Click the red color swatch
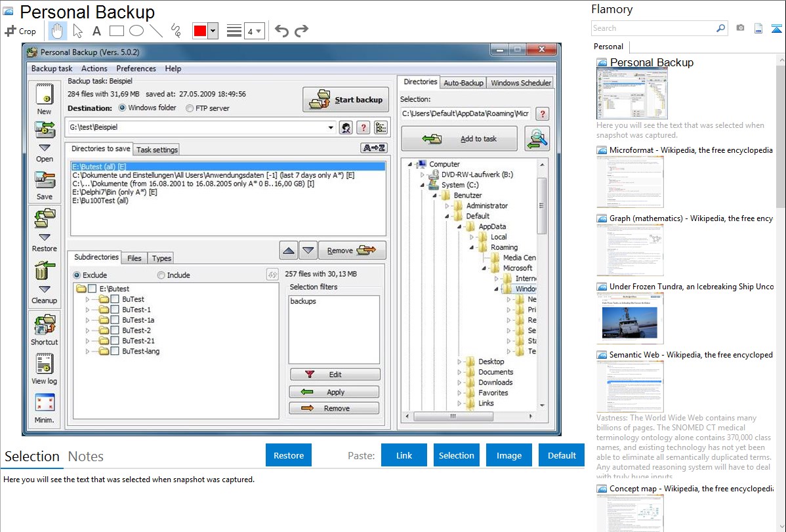The width and height of the screenshot is (786, 532). tap(200, 31)
